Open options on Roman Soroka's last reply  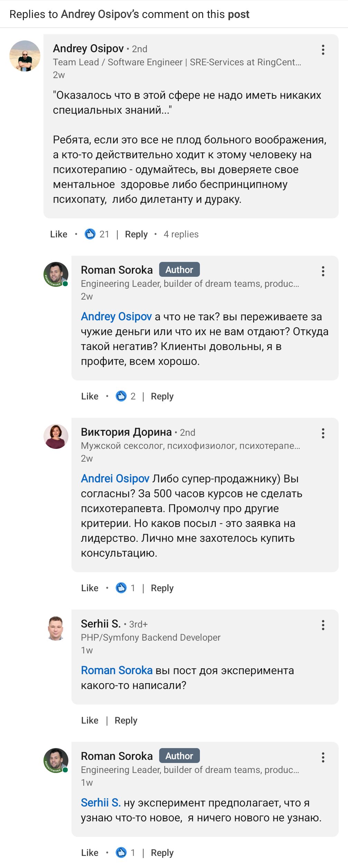point(323,757)
